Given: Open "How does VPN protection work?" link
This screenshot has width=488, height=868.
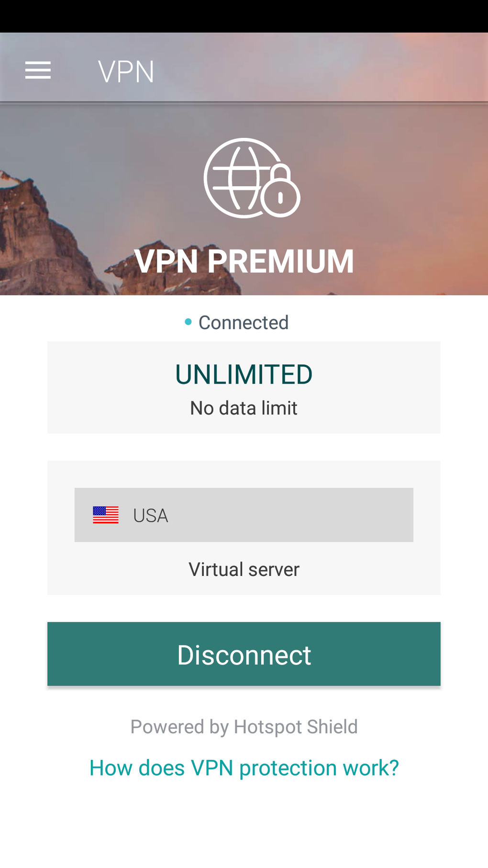Looking at the screenshot, I should click(244, 768).
